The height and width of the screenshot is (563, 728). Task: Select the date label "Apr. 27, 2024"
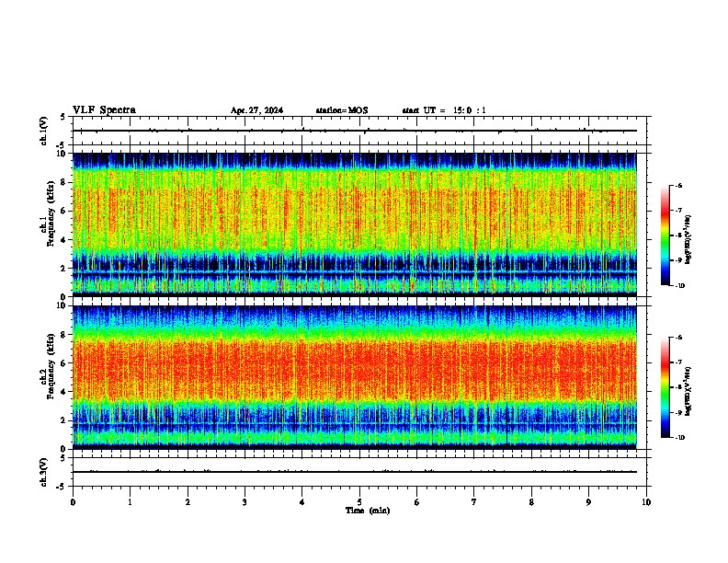[x=256, y=110]
